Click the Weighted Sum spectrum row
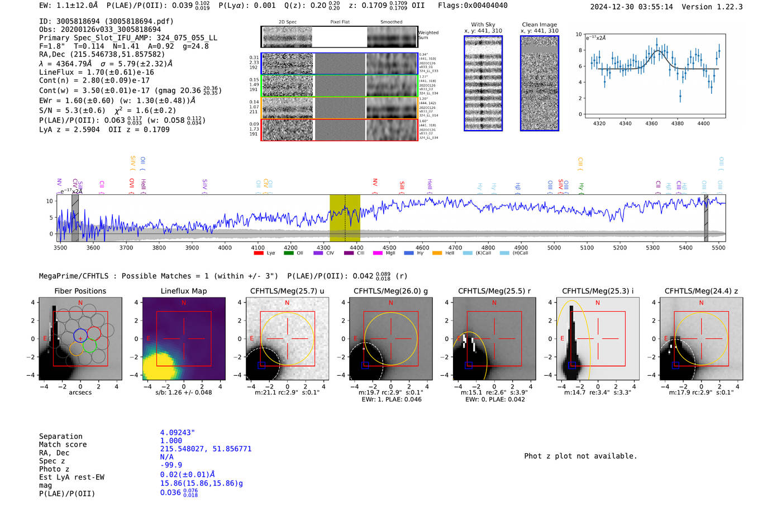The height and width of the screenshot is (532, 782). (x=340, y=37)
